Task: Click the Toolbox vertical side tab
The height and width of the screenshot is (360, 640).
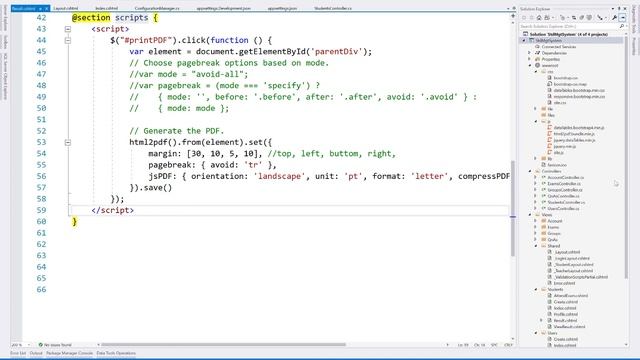Action: click(5, 42)
